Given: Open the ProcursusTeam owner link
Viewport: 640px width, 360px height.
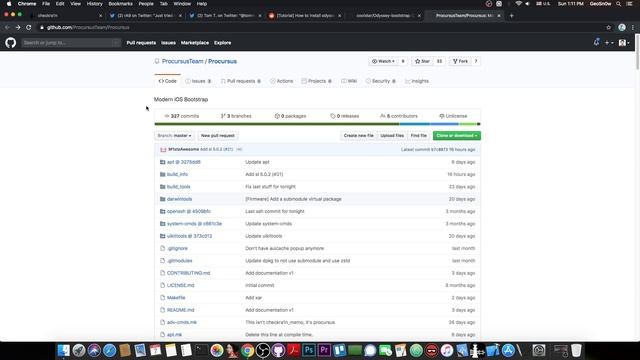Looking at the screenshot, I should pyautogui.click(x=182, y=61).
